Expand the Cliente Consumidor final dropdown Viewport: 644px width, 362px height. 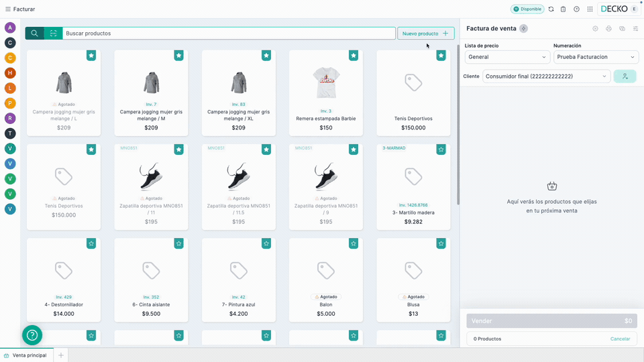click(547, 76)
